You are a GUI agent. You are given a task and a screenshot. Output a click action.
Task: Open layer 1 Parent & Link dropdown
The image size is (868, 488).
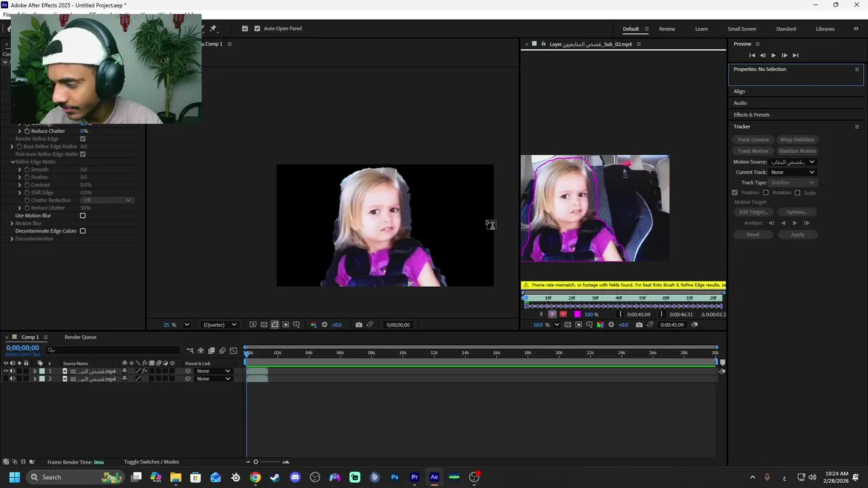(213, 371)
